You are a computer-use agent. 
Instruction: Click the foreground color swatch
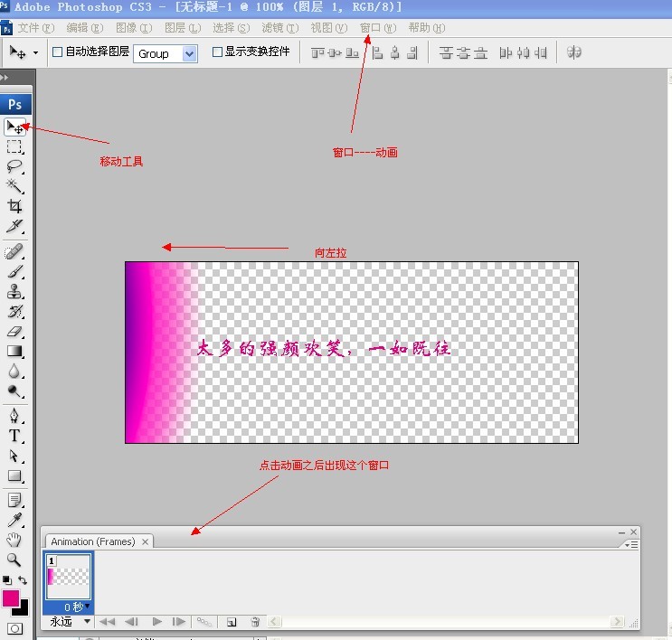(x=10, y=598)
